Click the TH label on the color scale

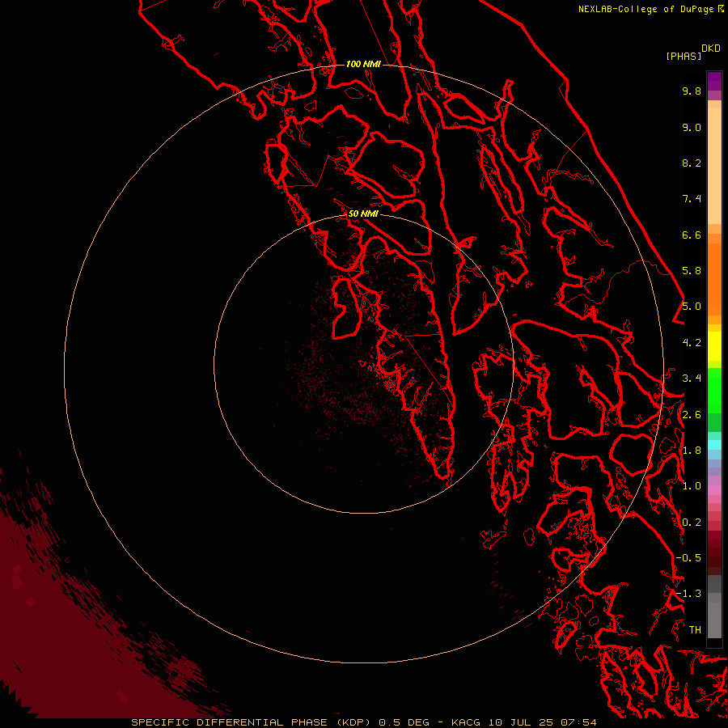(x=695, y=630)
